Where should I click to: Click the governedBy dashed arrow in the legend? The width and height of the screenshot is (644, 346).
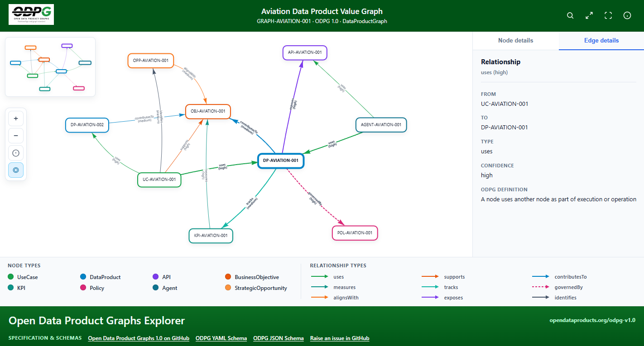(x=540, y=287)
